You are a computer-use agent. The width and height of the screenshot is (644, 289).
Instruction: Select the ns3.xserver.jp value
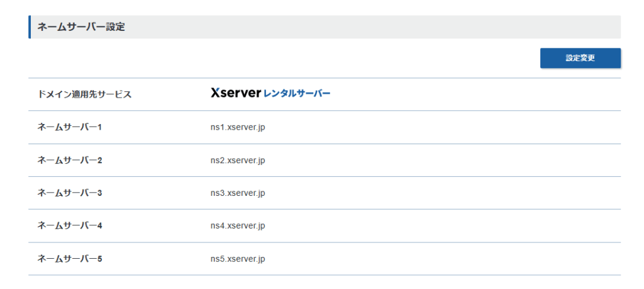[238, 193]
